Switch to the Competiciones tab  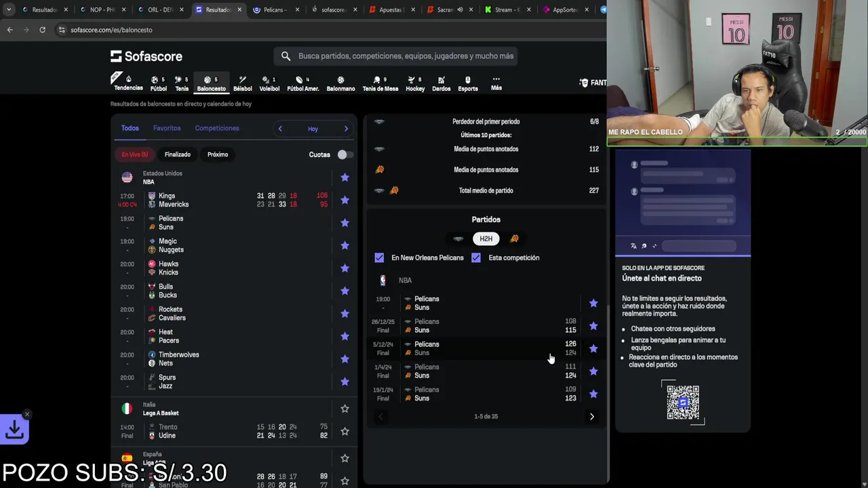pos(217,128)
